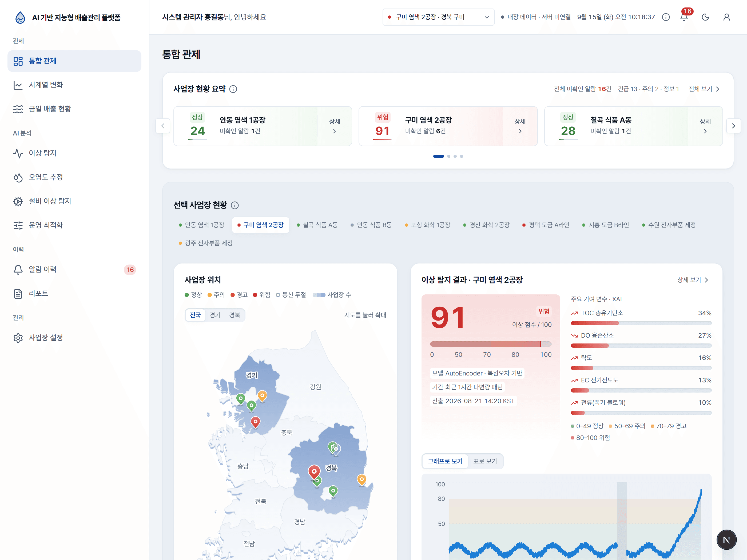Click the red map pin in 경기 region
Image resolution: width=747 pixels, height=560 pixels.
pyautogui.click(x=255, y=422)
